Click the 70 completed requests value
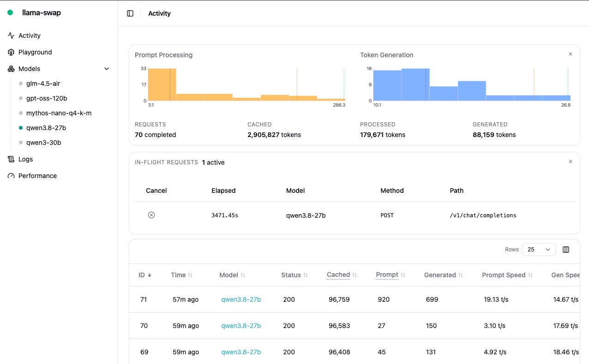 coord(156,135)
